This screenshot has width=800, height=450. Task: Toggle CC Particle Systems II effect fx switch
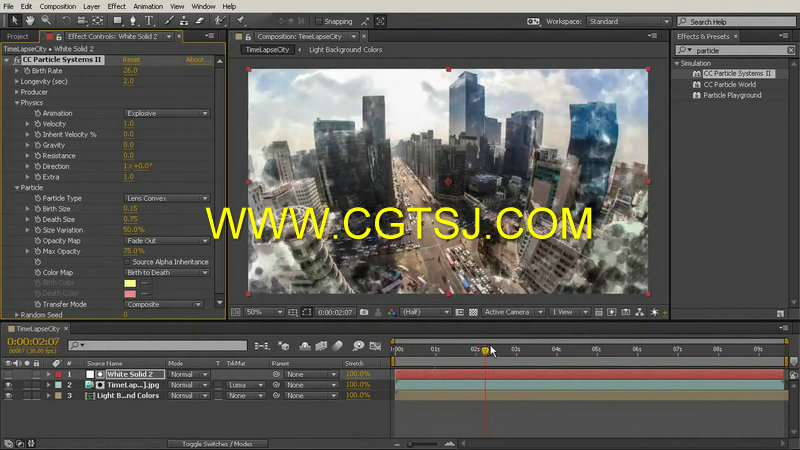[x=17, y=60]
